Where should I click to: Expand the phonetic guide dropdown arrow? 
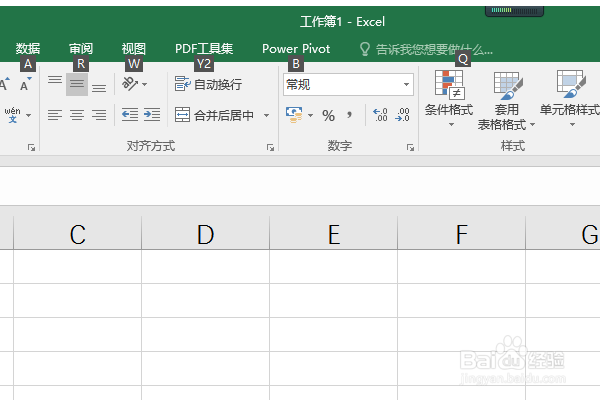tap(29, 115)
